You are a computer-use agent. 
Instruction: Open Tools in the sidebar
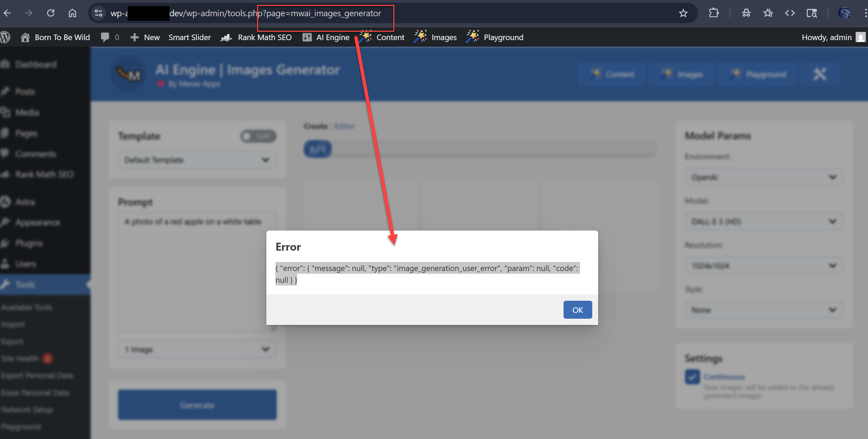click(45, 284)
